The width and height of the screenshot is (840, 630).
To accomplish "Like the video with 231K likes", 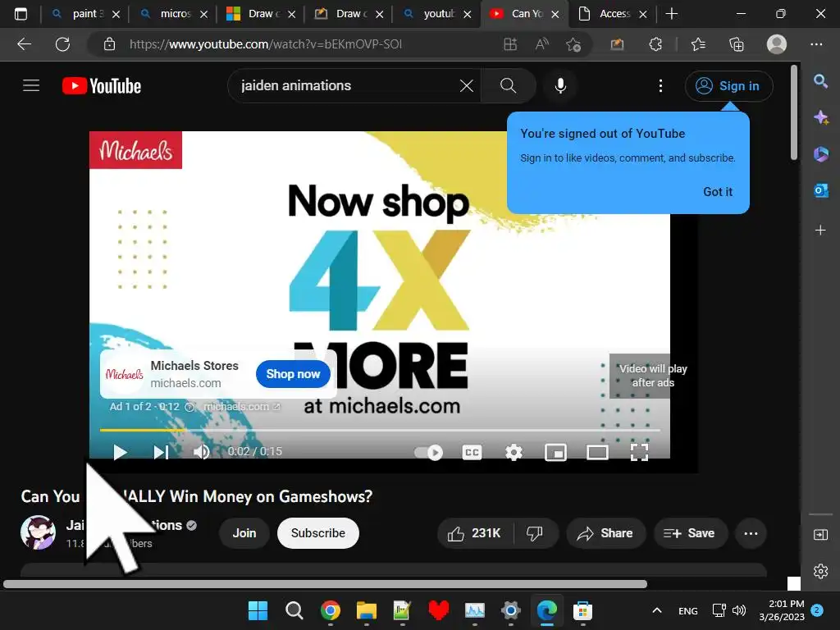I will [475, 533].
